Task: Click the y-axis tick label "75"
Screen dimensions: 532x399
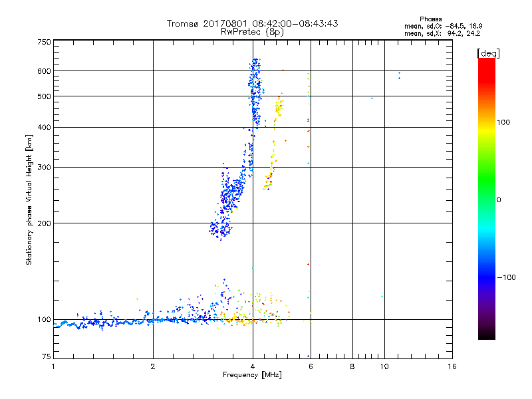Action: (47, 356)
